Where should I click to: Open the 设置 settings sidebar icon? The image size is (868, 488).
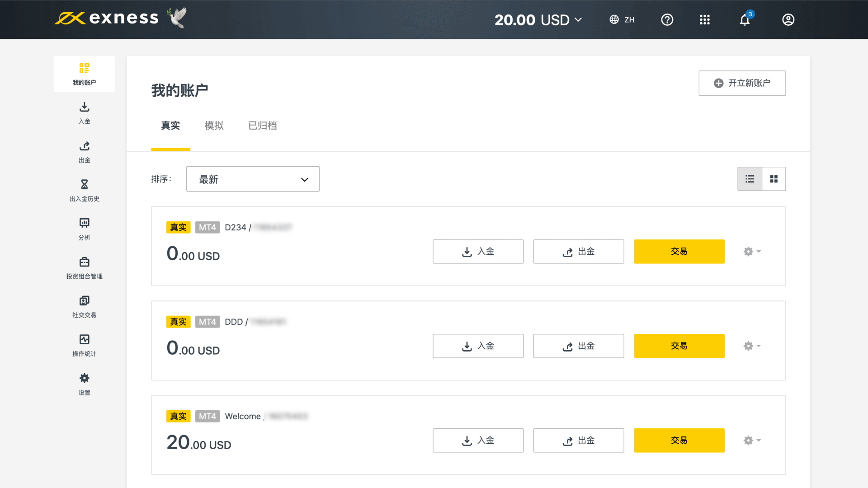pos(84,379)
